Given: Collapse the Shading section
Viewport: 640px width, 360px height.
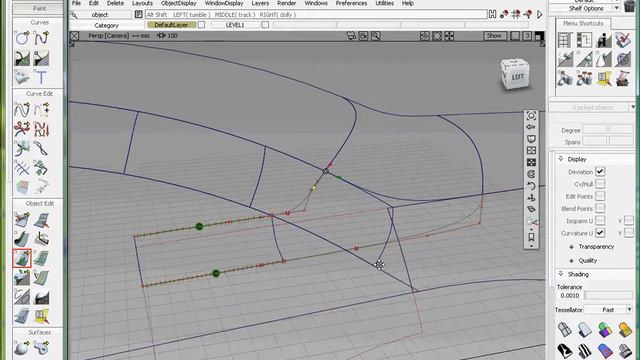Looking at the screenshot, I should point(561,274).
